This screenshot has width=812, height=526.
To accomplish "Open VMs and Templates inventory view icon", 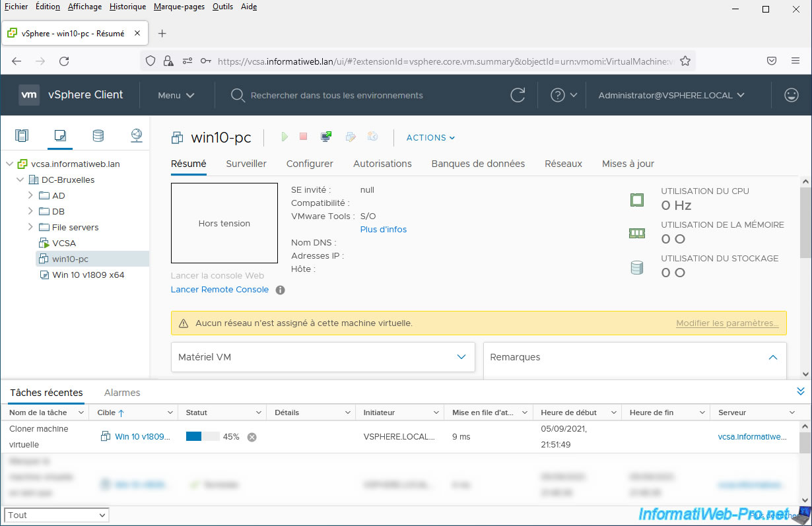I will tap(60, 136).
